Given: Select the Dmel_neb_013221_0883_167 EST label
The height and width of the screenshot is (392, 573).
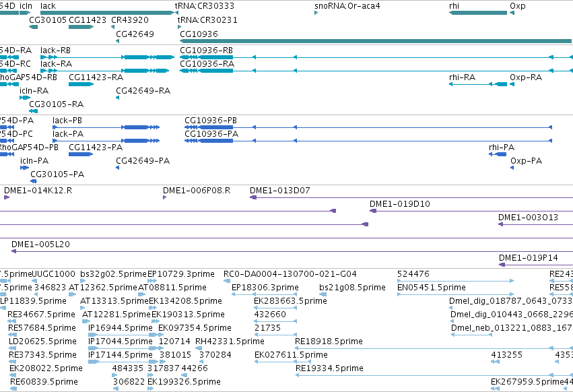Looking at the screenshot, I should click(512, 328).
